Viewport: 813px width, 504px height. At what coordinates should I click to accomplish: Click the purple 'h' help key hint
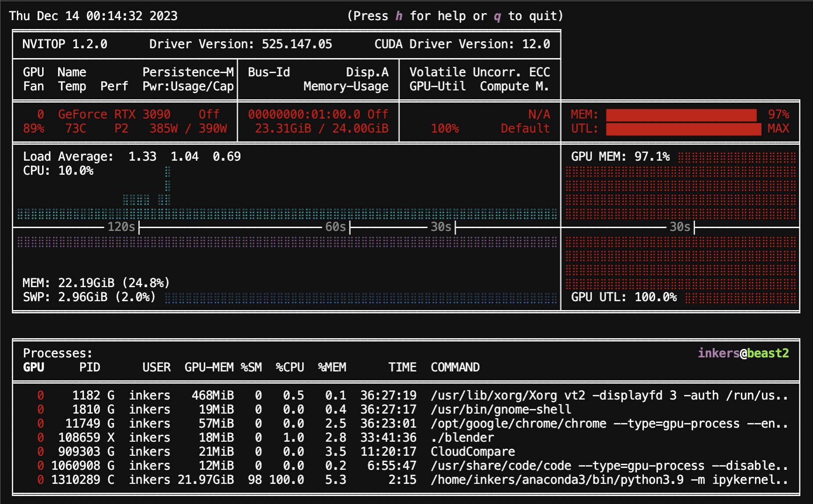coord(399,16)
